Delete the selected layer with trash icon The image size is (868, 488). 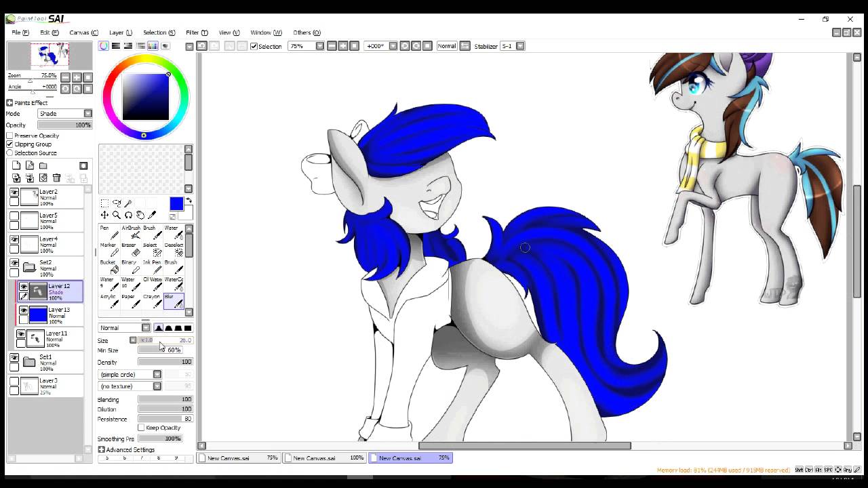[57, 178]
